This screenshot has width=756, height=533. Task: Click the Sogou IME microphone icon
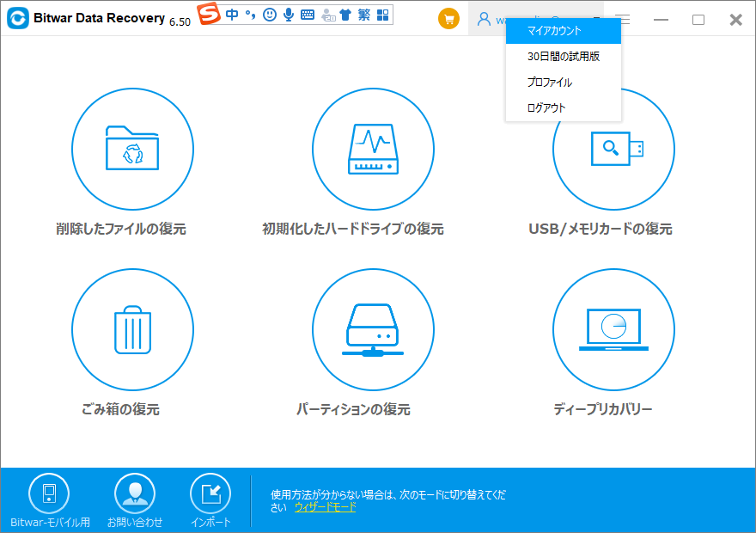[x=289, y=15]
